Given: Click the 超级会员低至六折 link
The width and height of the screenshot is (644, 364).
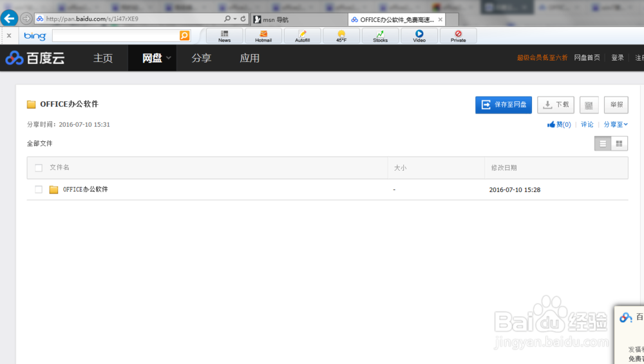Looking at the screenshot, I should pos(542,57).
